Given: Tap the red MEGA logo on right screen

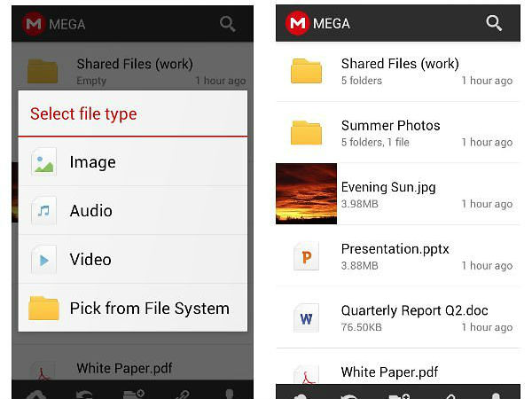Looking at the screenshot, I should click(296, 24).
